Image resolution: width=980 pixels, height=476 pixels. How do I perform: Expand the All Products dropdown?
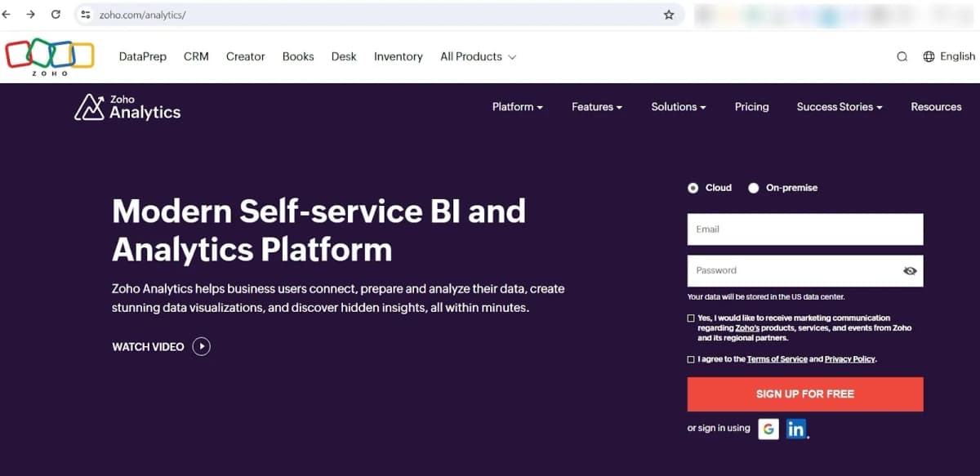click(479, 56)
